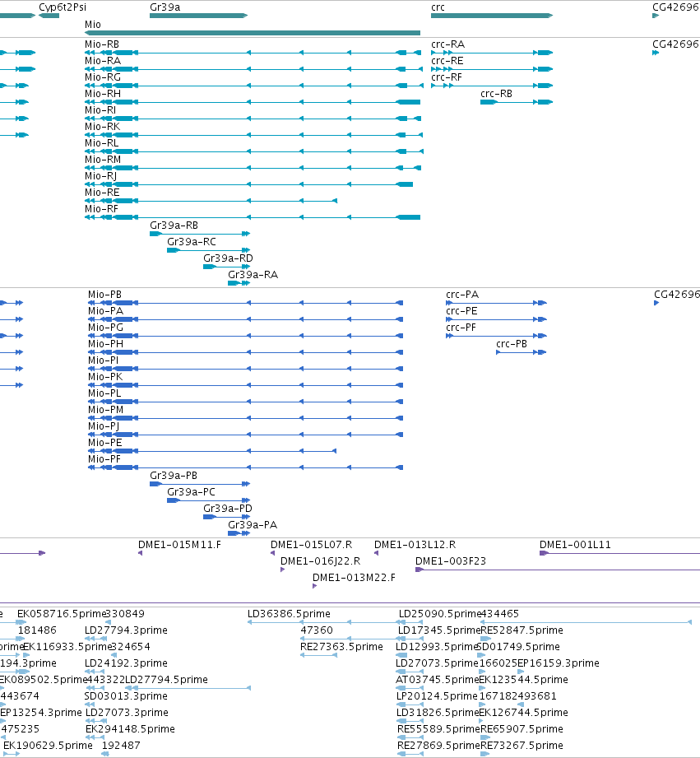700x758 pixels.
Task: Select transcript label Mio-RA
Action: coord(103,61)
